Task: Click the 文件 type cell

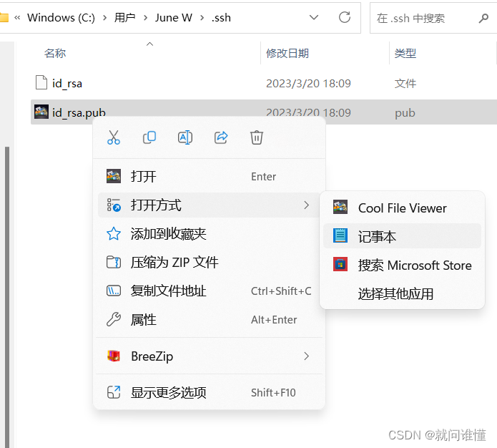Action: pyautogui.click(x=405, y=83)
